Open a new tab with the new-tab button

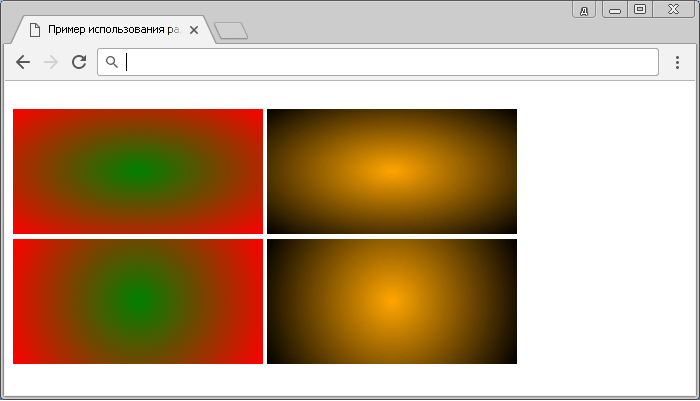tap(231, 30)
